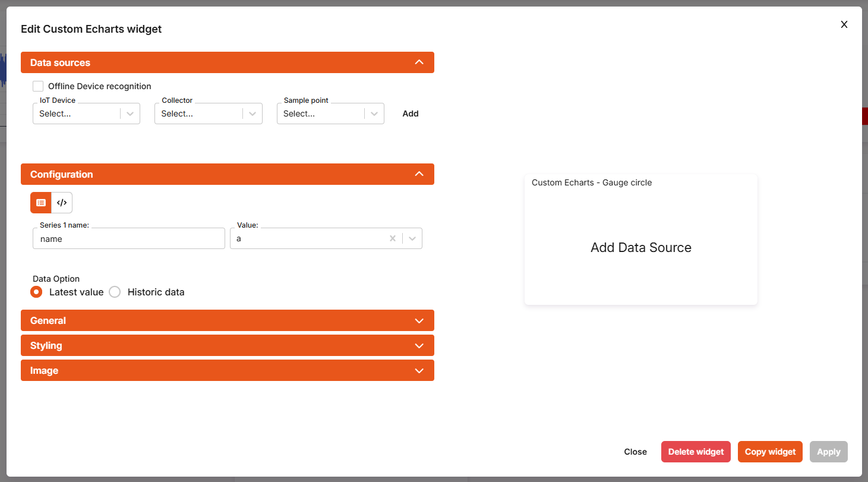Select the Historic data radio option
868x482 pixels.
coord(115,292)
